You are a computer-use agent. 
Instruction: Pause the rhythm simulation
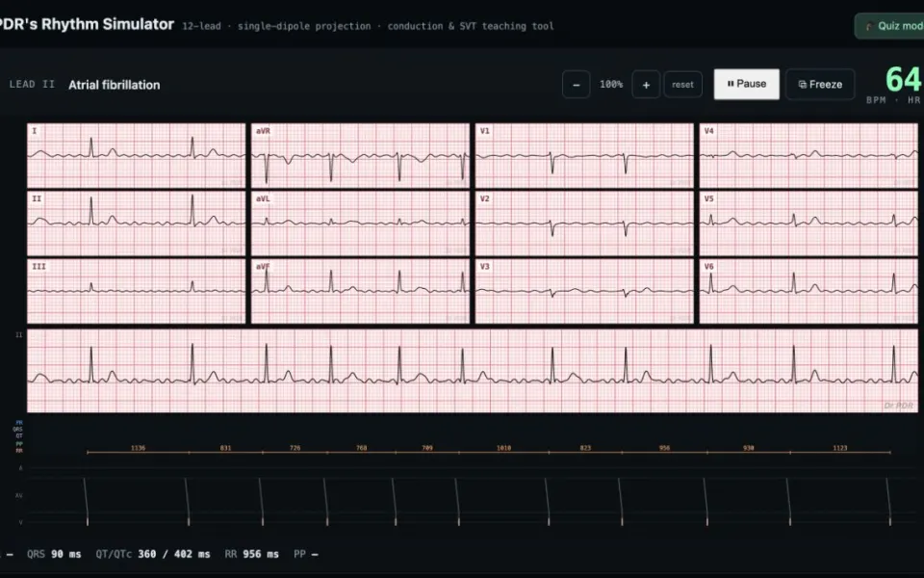click(x=747, y=85)
